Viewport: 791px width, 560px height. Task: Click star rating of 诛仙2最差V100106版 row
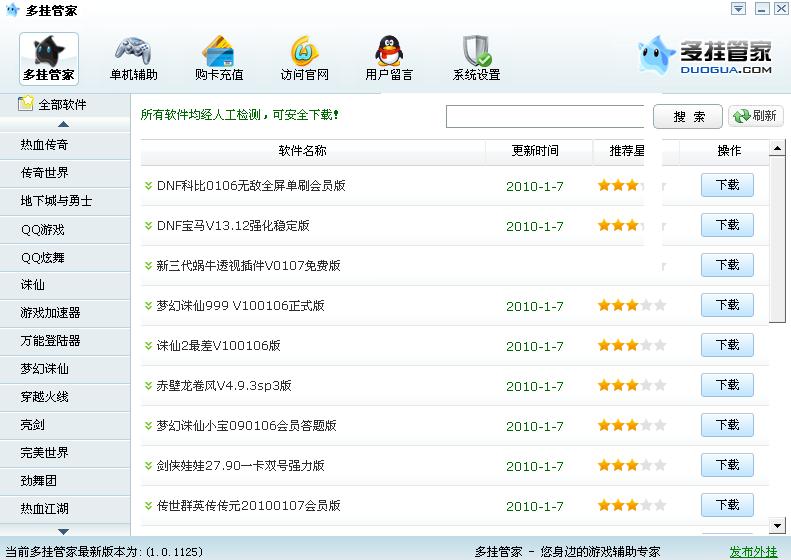pyautogui.click(x=632, y=346)
